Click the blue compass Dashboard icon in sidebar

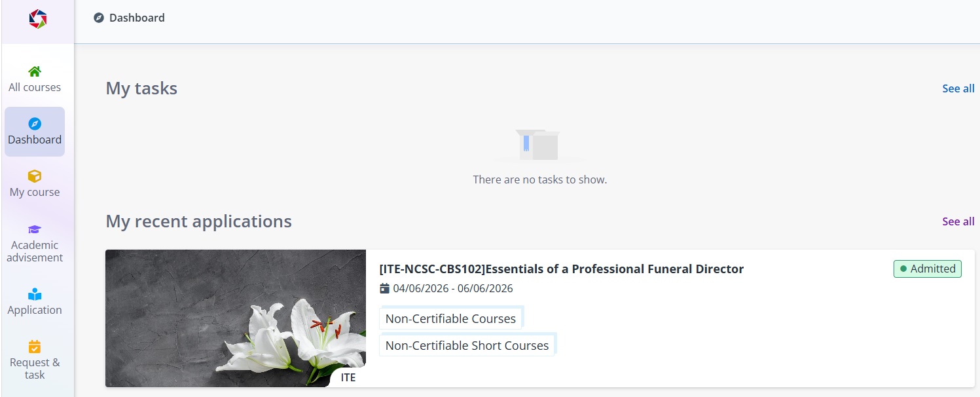(35, 124)
